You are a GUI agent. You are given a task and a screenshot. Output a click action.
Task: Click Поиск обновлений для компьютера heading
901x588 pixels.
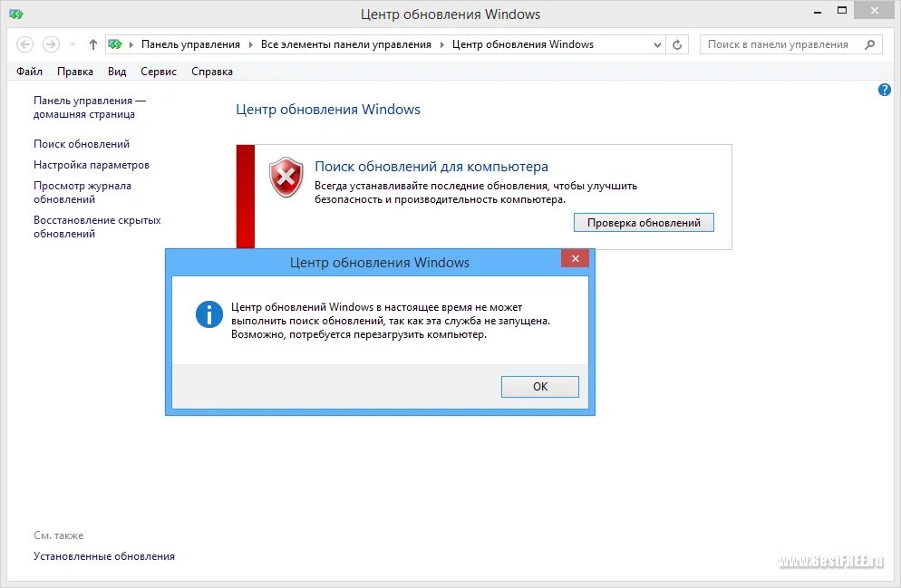tap(431, 167)
